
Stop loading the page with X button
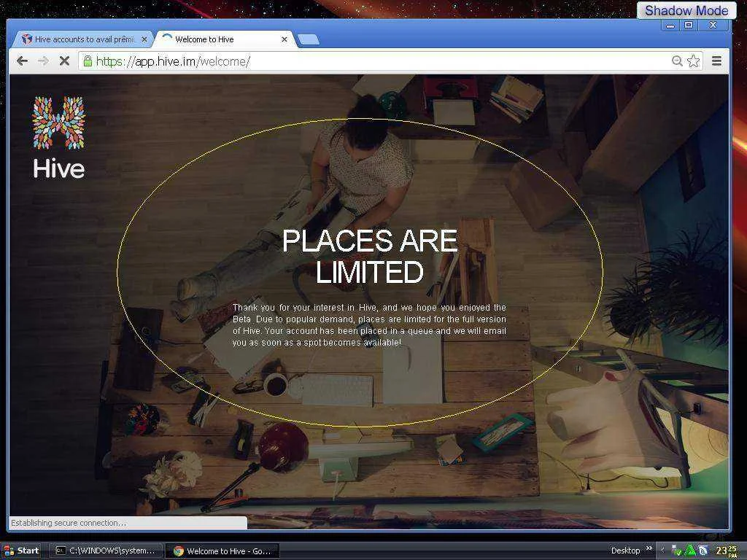tap(64, 61)
